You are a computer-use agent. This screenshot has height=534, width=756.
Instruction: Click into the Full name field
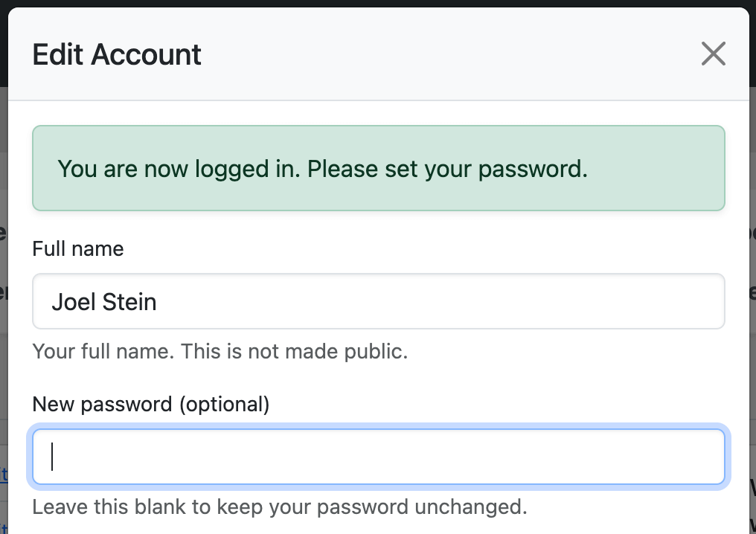coord(378,301)
